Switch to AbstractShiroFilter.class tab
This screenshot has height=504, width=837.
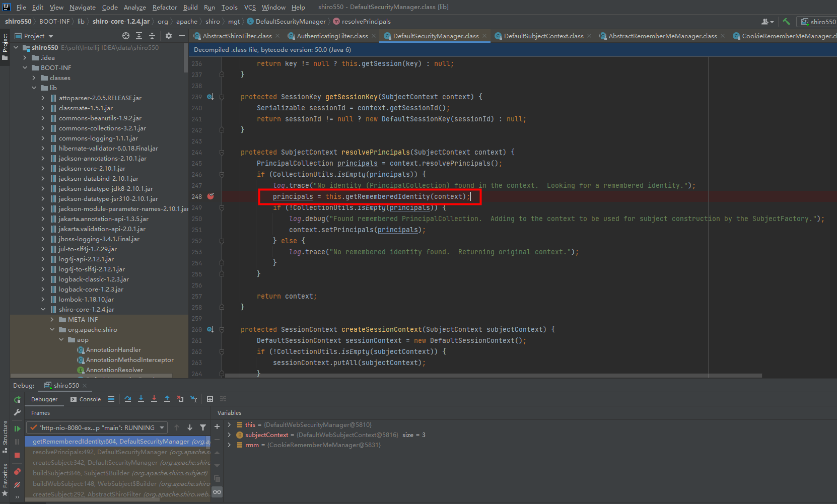(x=237, y=36)
